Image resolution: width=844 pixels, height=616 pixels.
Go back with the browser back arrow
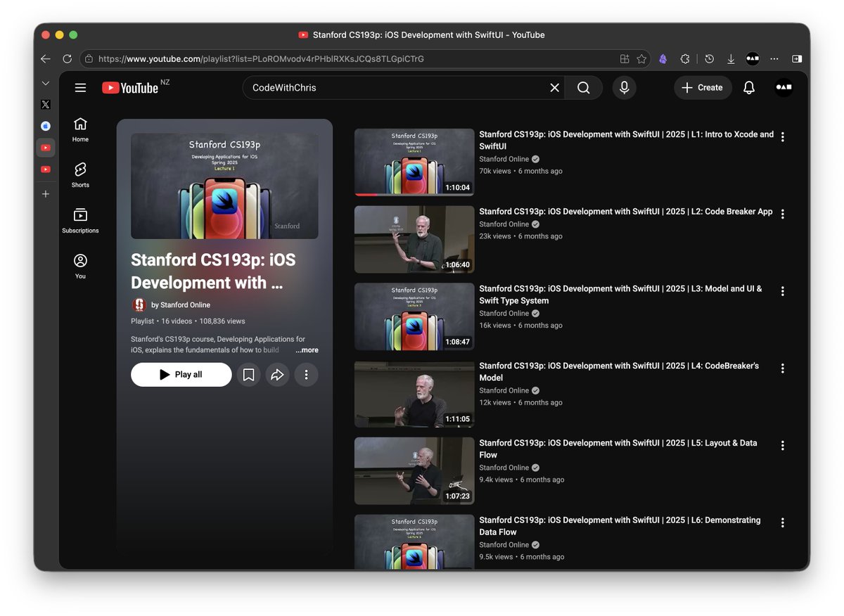coord(46,59)
